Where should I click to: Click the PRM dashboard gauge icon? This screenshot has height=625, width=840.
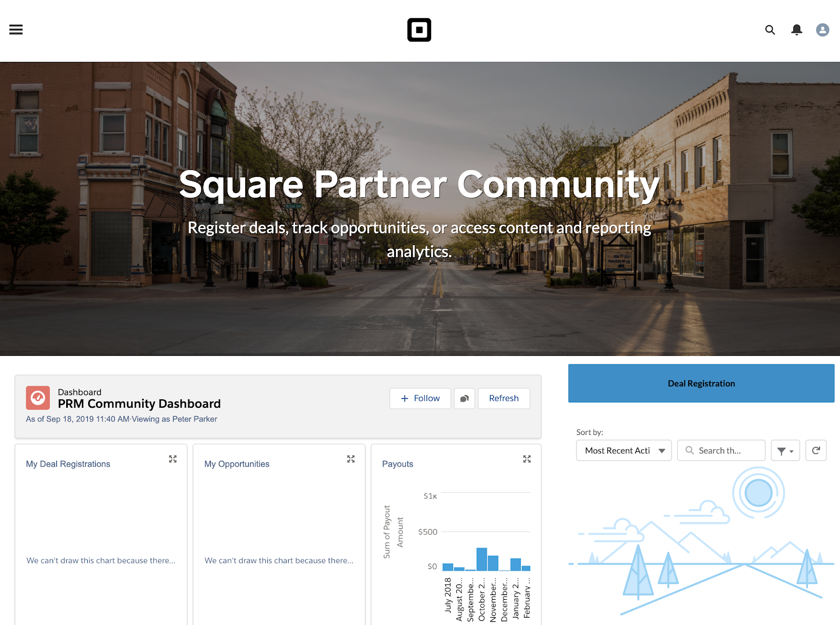(x=38, y=398)
